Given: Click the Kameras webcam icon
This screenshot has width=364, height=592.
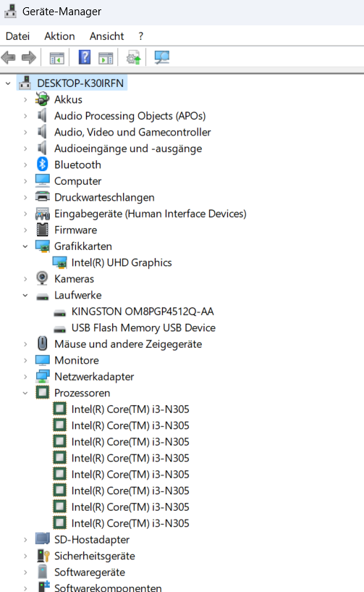Looking at the screenshot, I should point(42,278).
